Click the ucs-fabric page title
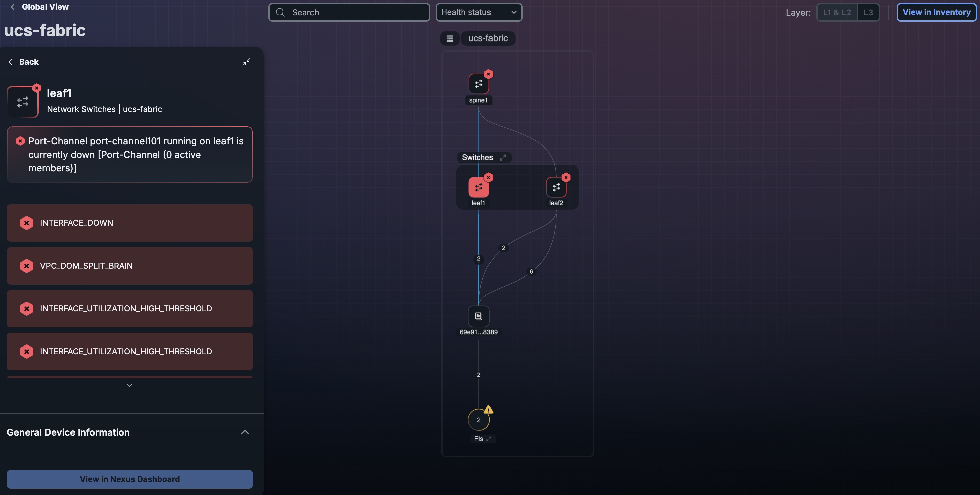The height and width of the screenshot is (495, 980). coord(45,30)
